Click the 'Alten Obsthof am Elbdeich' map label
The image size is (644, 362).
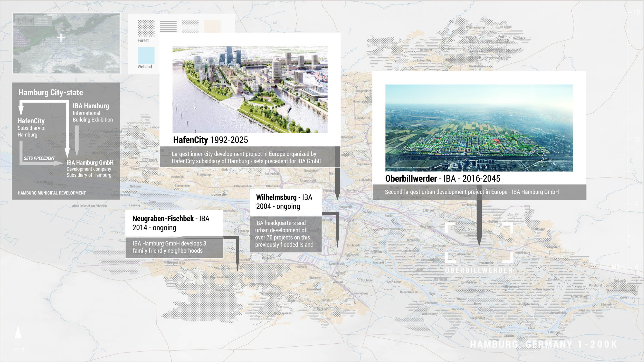(x=89, y=206)
